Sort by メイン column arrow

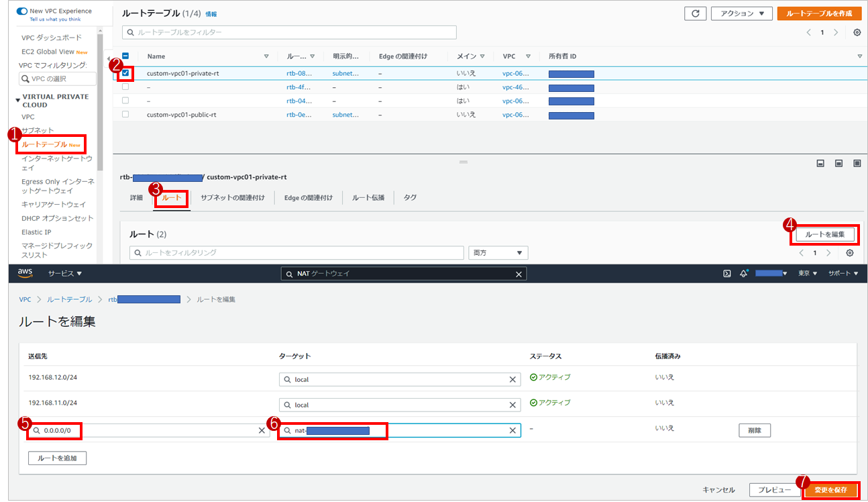point(482,56)
